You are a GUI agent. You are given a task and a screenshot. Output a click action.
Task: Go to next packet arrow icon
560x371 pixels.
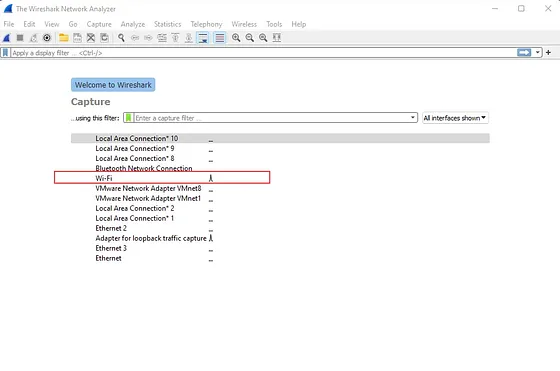point(148,37)
